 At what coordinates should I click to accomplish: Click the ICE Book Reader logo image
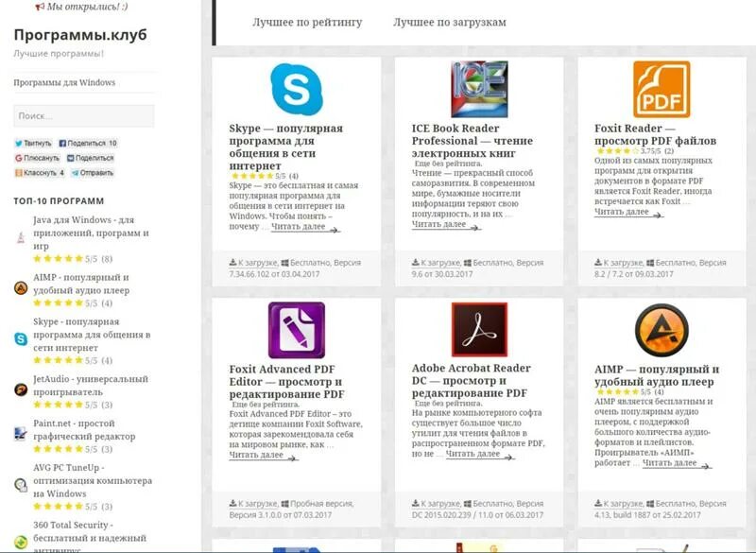pos(479,89)
